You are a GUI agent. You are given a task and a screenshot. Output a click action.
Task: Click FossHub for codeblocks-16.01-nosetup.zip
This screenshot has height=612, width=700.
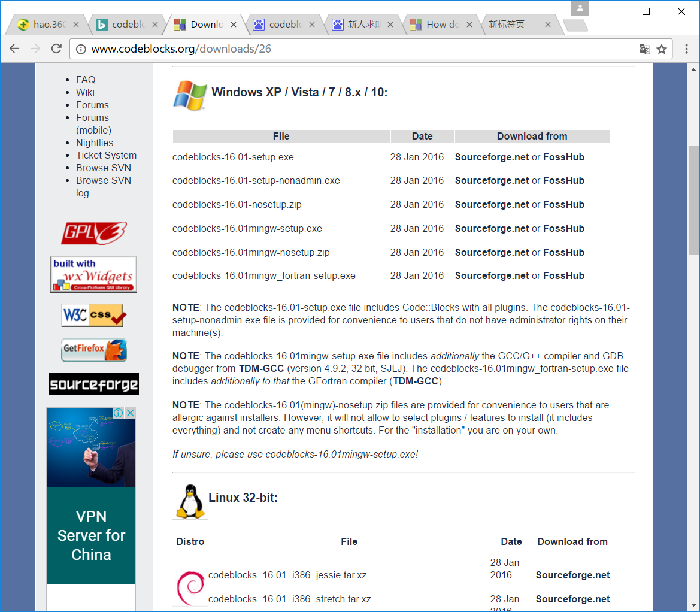click(x=564, y=204)
